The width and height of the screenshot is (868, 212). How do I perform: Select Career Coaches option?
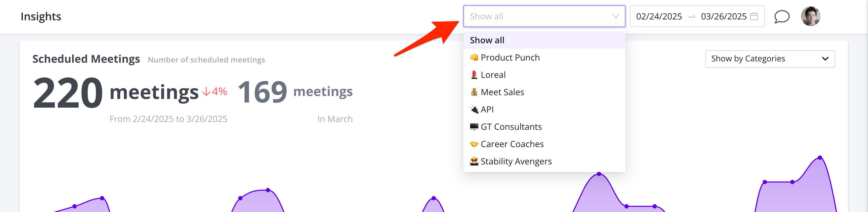coord(512,144)
